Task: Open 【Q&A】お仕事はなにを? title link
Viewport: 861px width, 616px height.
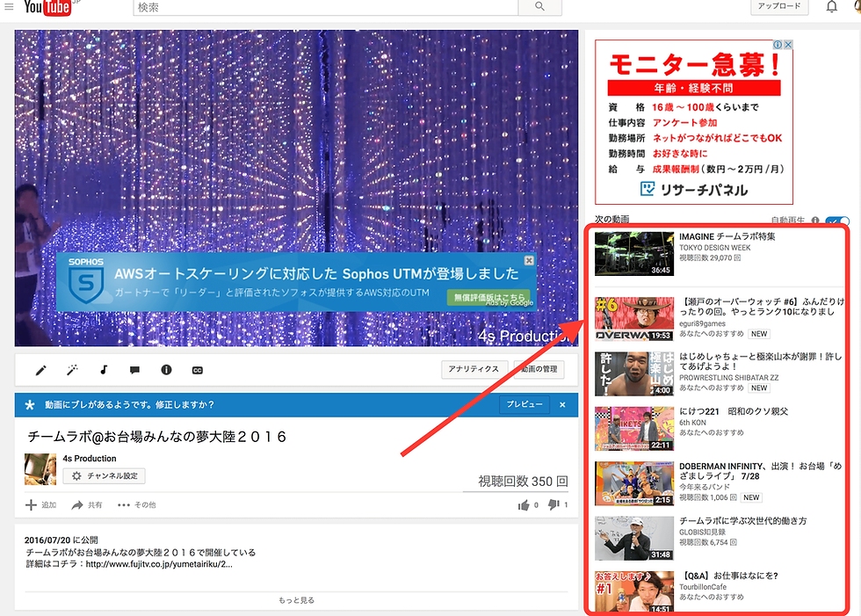Action: pos(728,576)
